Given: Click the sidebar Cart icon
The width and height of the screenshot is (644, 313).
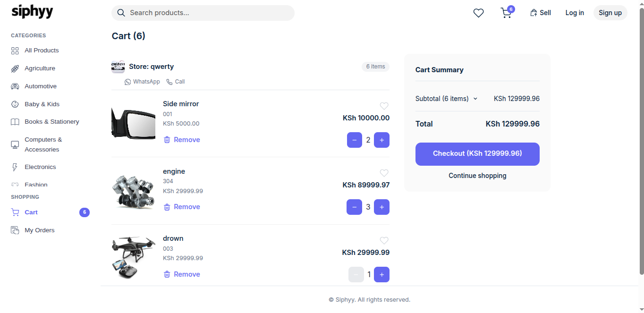Looking at the screenshot, I should point(15,212).
